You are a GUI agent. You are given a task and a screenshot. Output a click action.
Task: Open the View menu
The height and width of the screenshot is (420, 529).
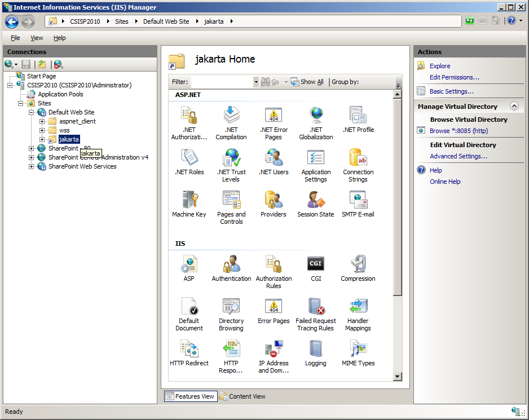click(37, 38)
